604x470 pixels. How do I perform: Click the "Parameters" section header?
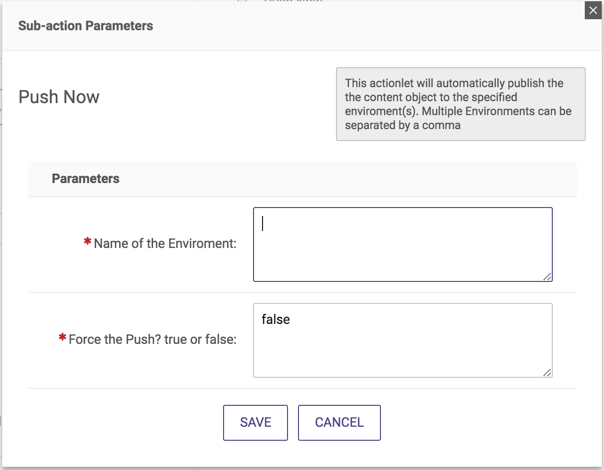coord(86,178)
